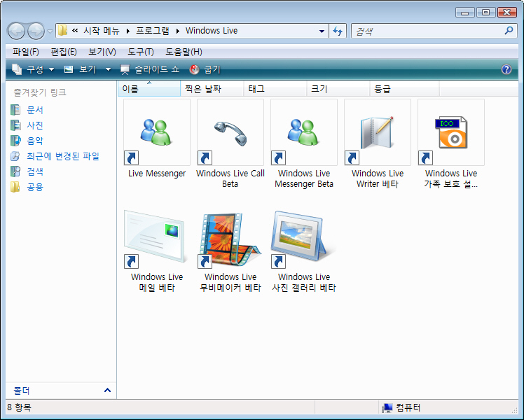Click the 슬라이드 쇼 screen icon
Screen dimensions: 524x420
125,69
